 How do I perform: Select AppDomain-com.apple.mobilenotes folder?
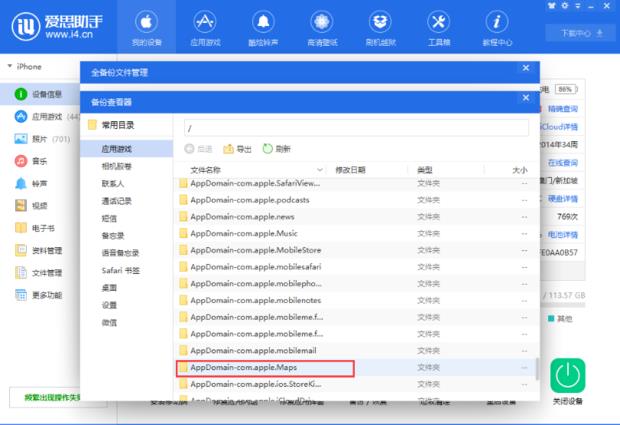(356, 300)
